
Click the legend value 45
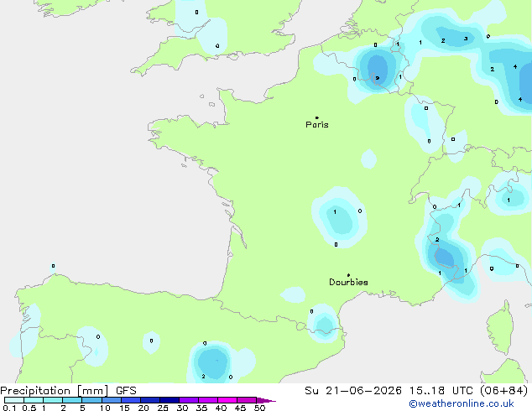(x=240, y=408)
